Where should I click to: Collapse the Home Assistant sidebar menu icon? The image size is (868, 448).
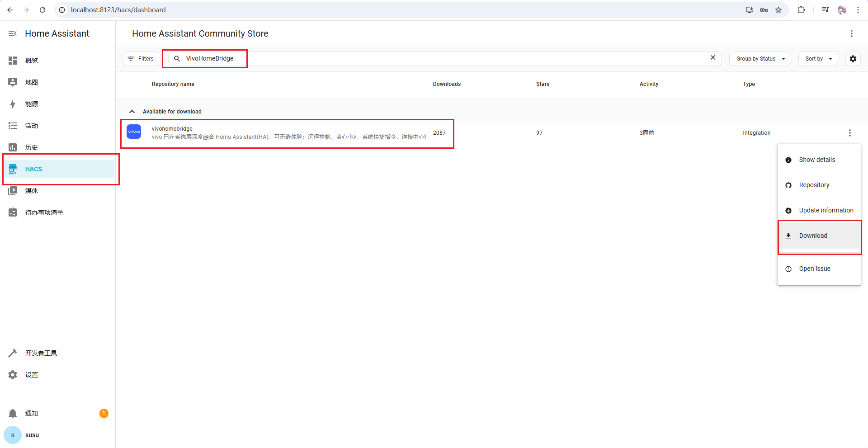pos(13,33)
